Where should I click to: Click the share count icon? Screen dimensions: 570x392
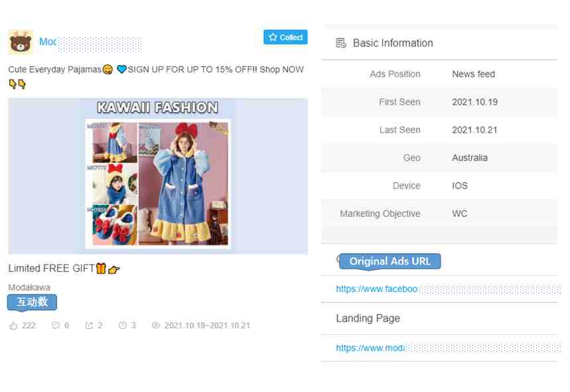89,326
